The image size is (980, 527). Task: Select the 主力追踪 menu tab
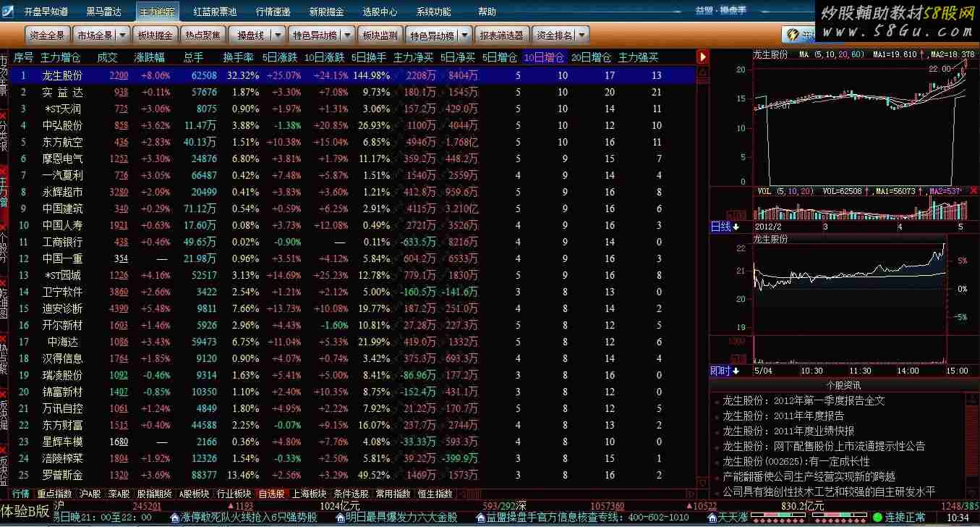[157, 12]
